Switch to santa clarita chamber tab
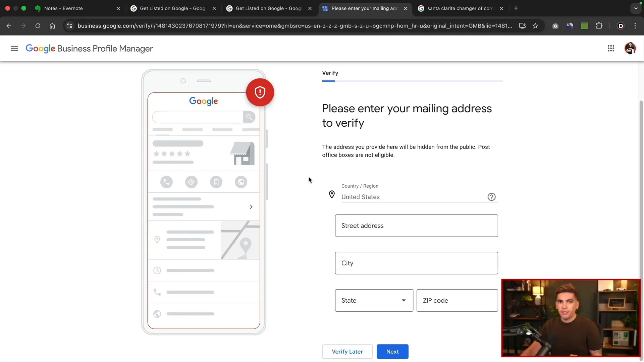Viewport: 644px width, 362px height. (x=461, y=8)
